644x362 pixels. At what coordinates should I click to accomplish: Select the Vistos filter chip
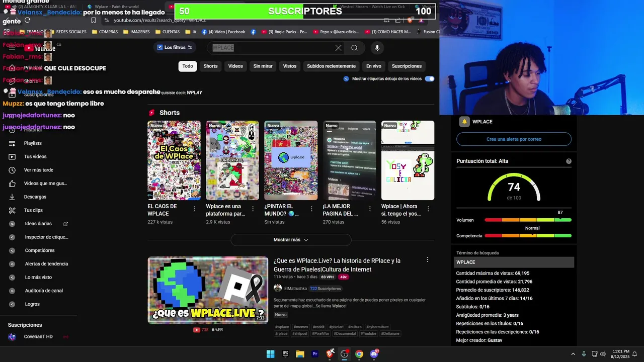(x=290, y=66)
